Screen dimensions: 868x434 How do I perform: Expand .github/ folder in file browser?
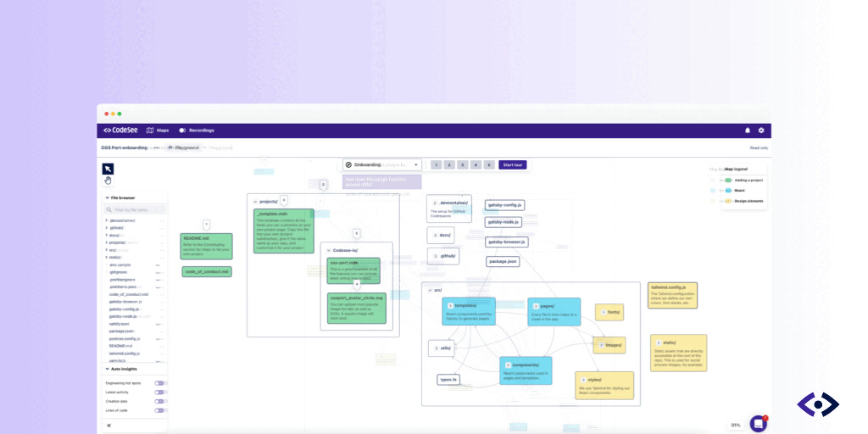106,227
